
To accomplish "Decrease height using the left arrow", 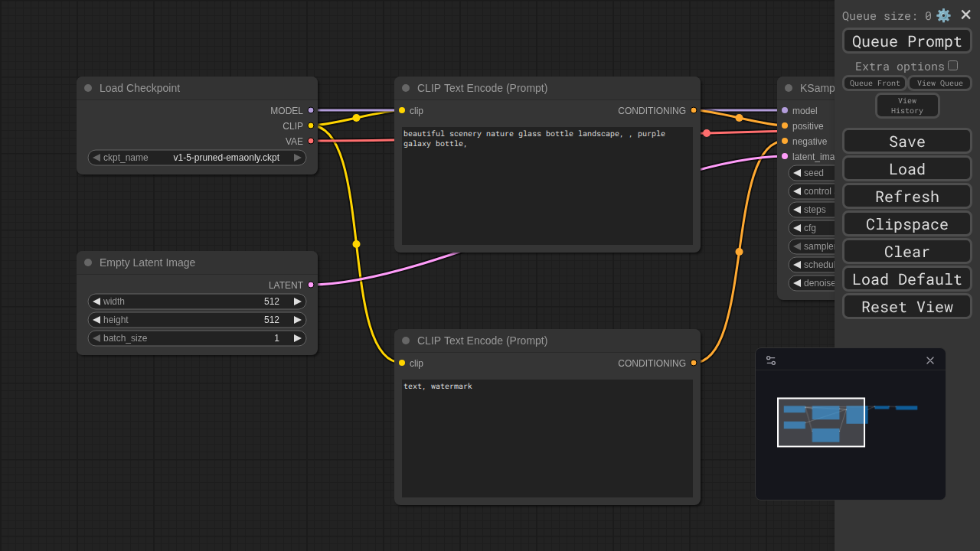I will point(96,320).
